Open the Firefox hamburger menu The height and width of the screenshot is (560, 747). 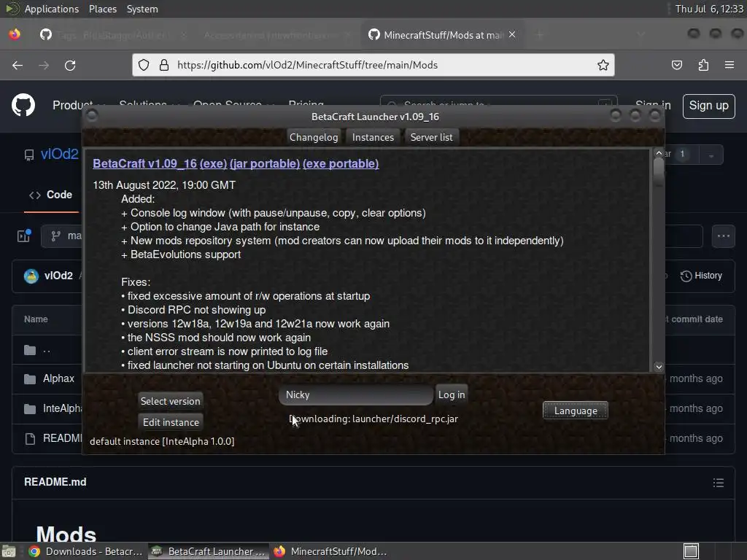[729, 65]
